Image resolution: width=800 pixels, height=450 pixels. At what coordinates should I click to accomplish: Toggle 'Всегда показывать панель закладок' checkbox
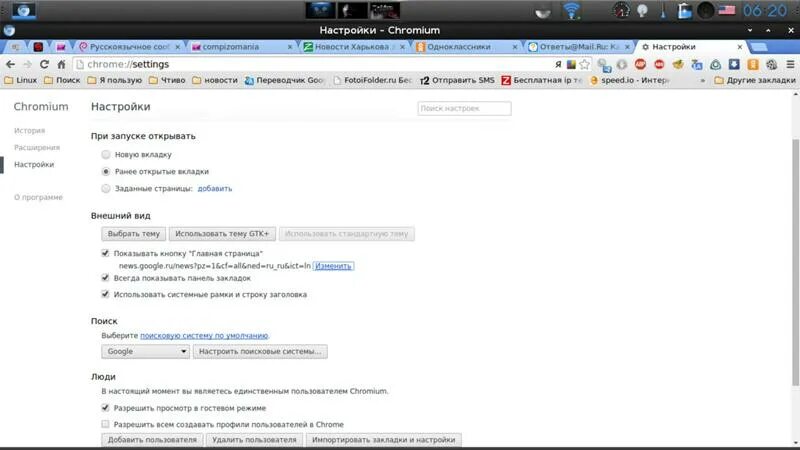(x=105, y=278)
